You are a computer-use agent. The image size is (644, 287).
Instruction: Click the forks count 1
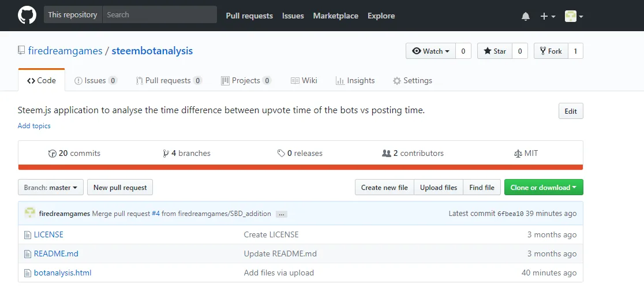click(x=575, y=51)
